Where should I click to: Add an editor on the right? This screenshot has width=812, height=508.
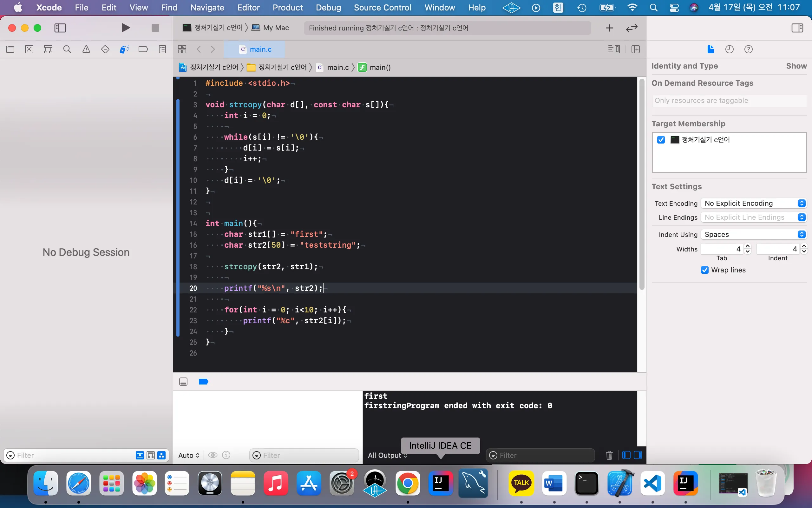tap(636, 50)
